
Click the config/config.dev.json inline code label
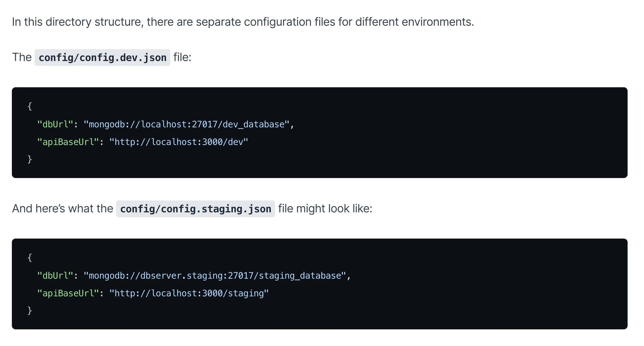[x=102, y=58]
